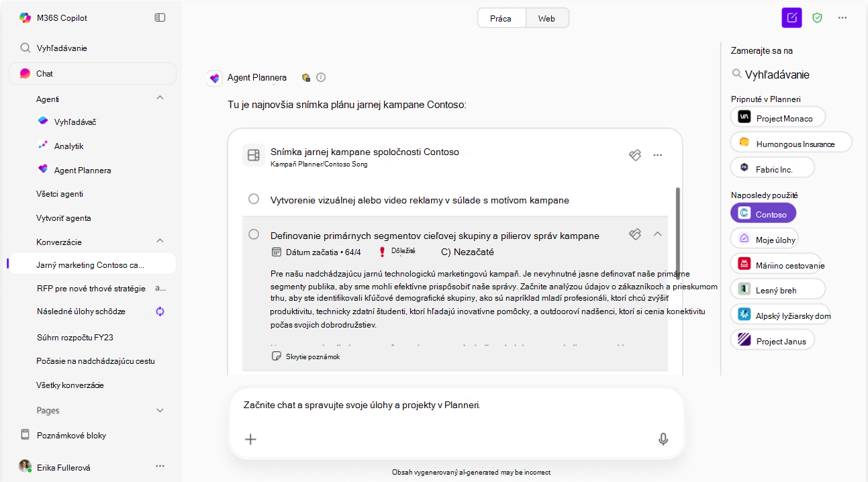Collapse the Agenti section chevron
This screenshot has height=482, width=868.
(160, 98)
